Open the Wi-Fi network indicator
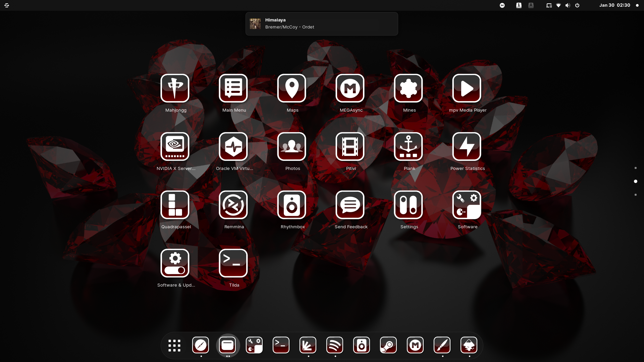Image resolution: width=644 pixels, height=362 pixels. [558, 5]
